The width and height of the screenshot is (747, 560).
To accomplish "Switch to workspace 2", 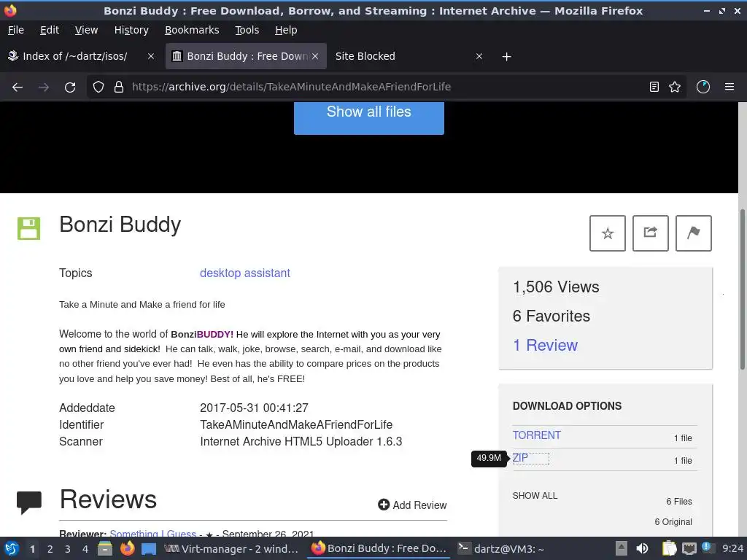I will coord(50,549).
